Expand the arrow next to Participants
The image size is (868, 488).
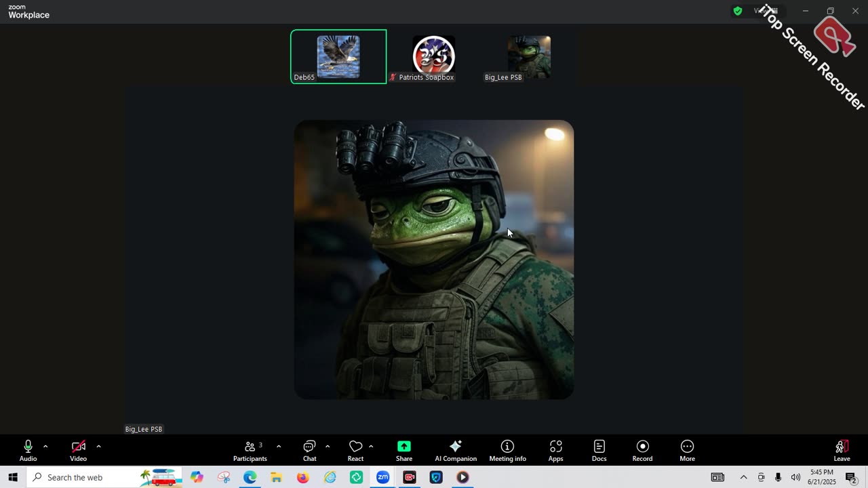279,446
